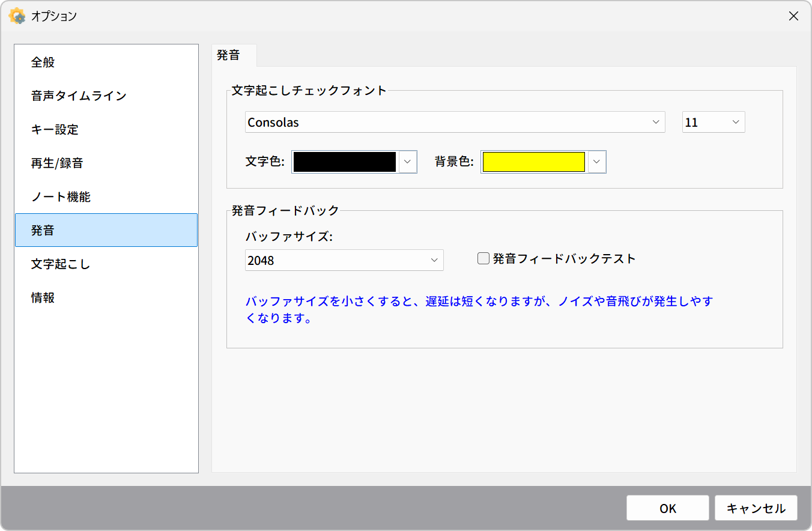The width and height of the screenshot is (812, 531).
Task: Enable 発音フィードバックテスト checkbox
Action: click(483, 259)
